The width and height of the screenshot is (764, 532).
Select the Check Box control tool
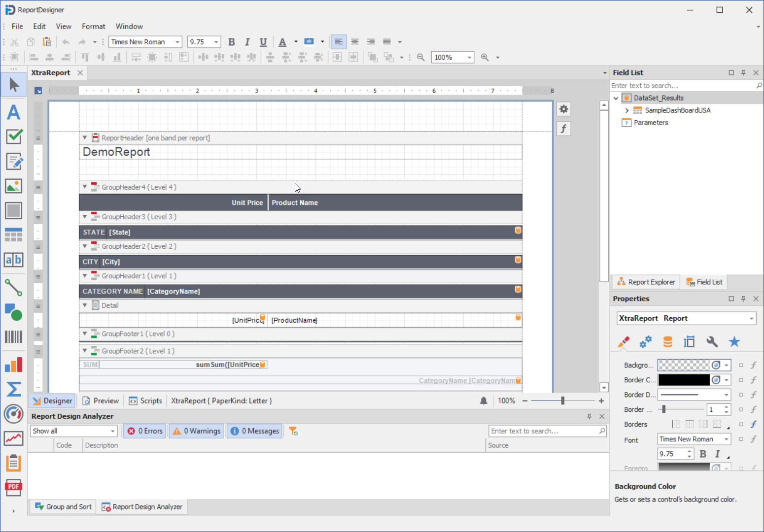pyautogui.click(x=13, y=136)
